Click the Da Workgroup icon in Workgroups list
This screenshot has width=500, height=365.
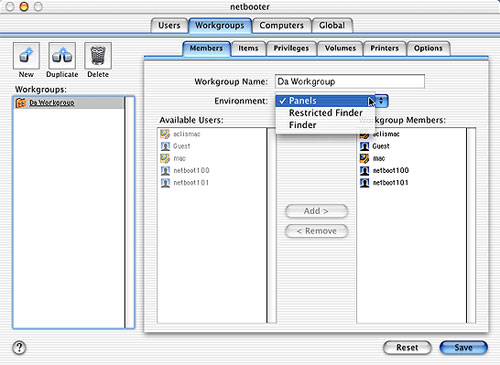[21, 103]
